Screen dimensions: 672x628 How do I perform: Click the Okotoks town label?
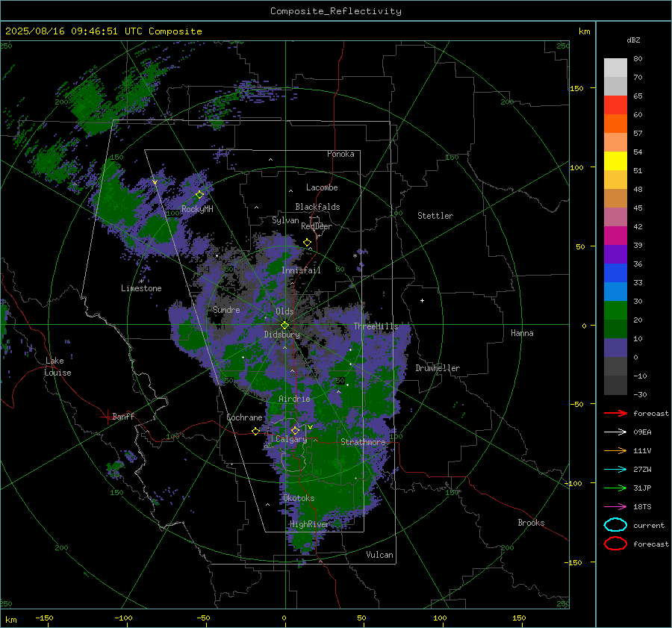(x=299, y=498)
